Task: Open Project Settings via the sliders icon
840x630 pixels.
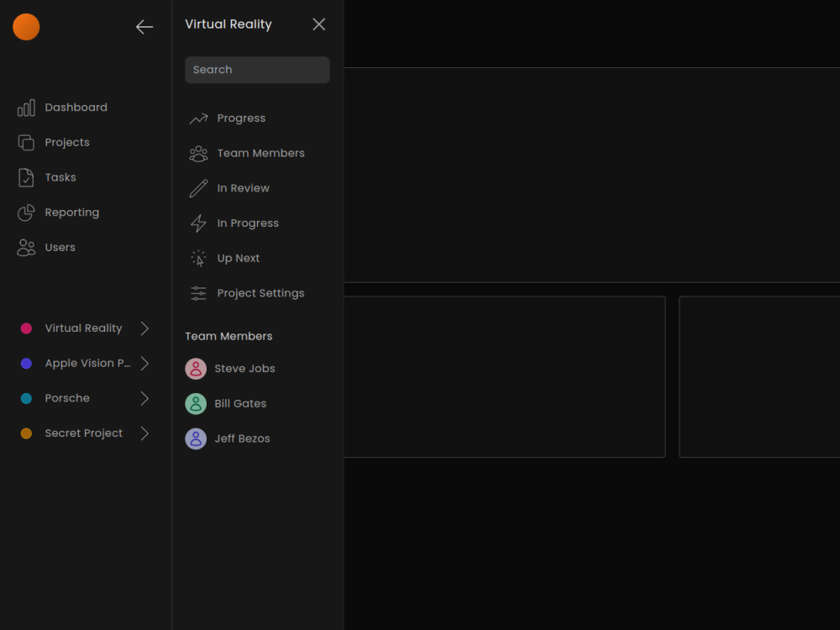Action: click(x=198, y=293)
